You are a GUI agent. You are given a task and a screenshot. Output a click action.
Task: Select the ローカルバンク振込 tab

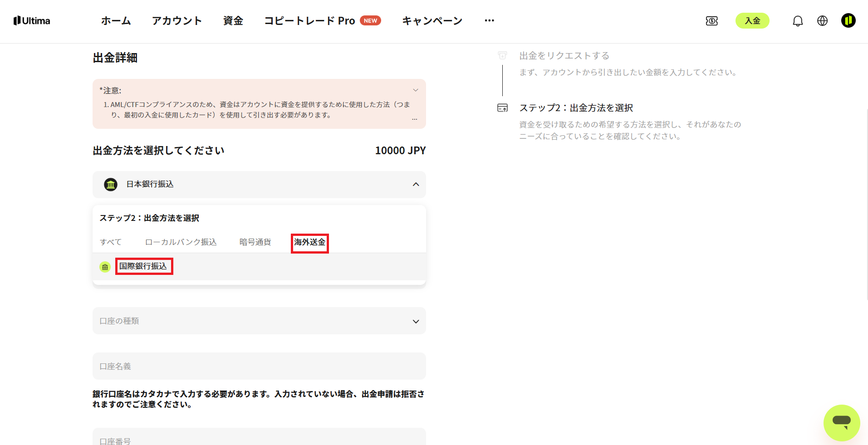(x=181, y=242)
